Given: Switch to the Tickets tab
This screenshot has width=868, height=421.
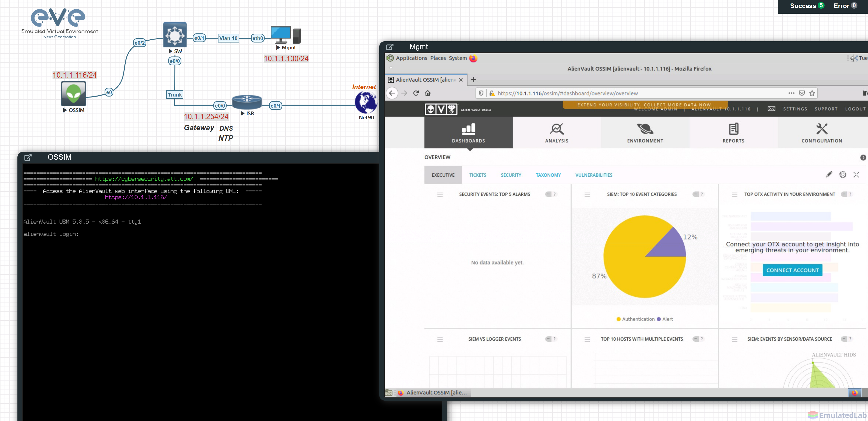Looking at the screenshot, I should 477,175.
